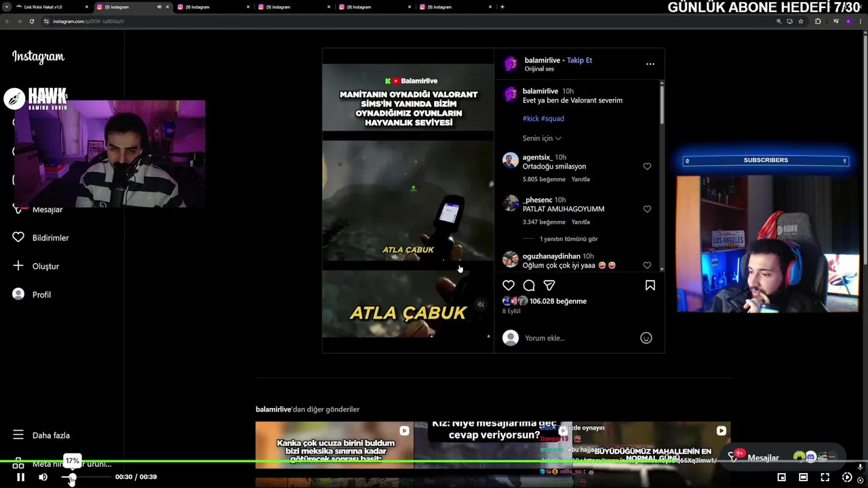Screen dimensions: 868x488
Task: Click the #kick hashtag
Action: [x=531, y=119]
